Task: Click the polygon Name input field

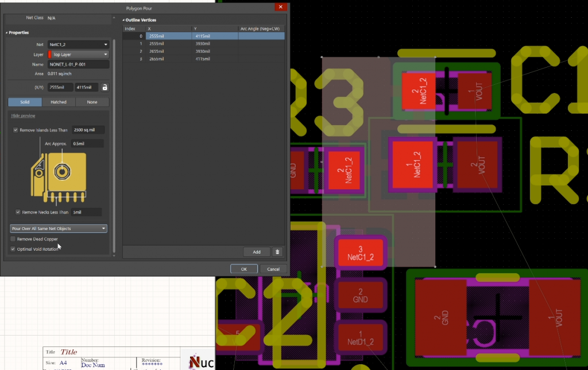Action: [x=78, y=64]
